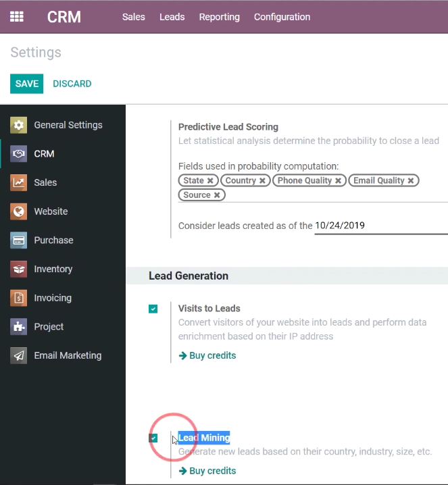Remove the Country tag with its x
448x485 pixels.
click(x=262, y=180)
